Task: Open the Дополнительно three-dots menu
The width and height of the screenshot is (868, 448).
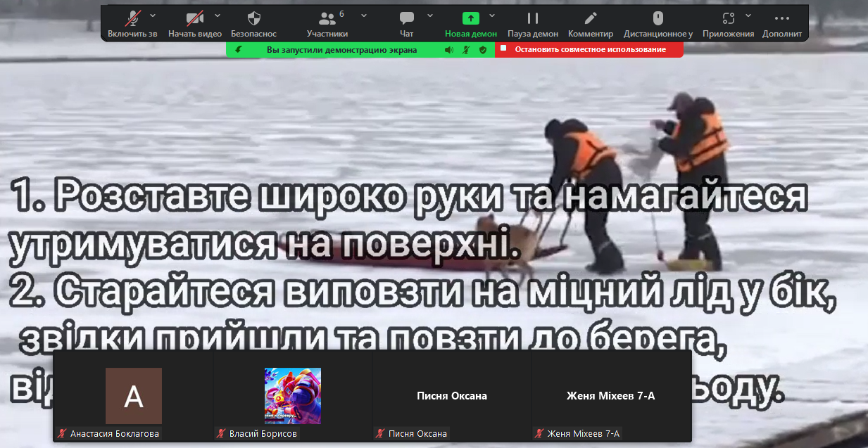Action: (x=782, y=18)
